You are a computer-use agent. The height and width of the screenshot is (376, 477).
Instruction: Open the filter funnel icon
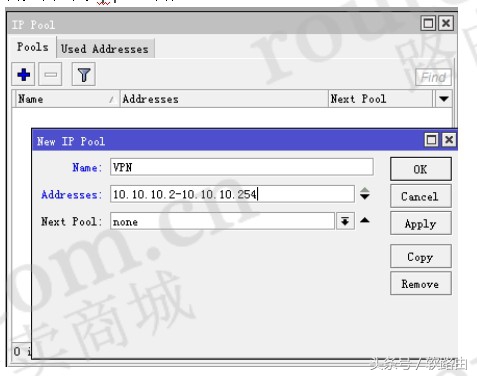[x=84, y=74]
